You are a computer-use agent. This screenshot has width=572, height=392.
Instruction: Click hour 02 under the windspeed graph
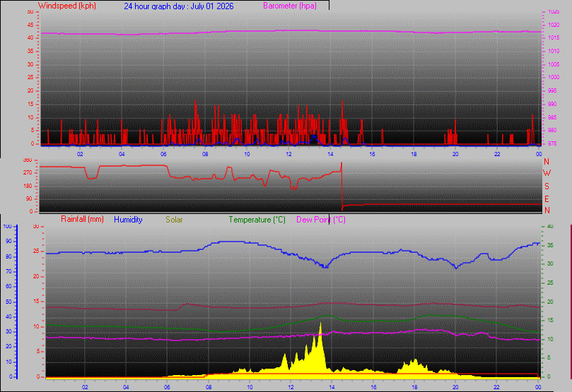[80, 154]
